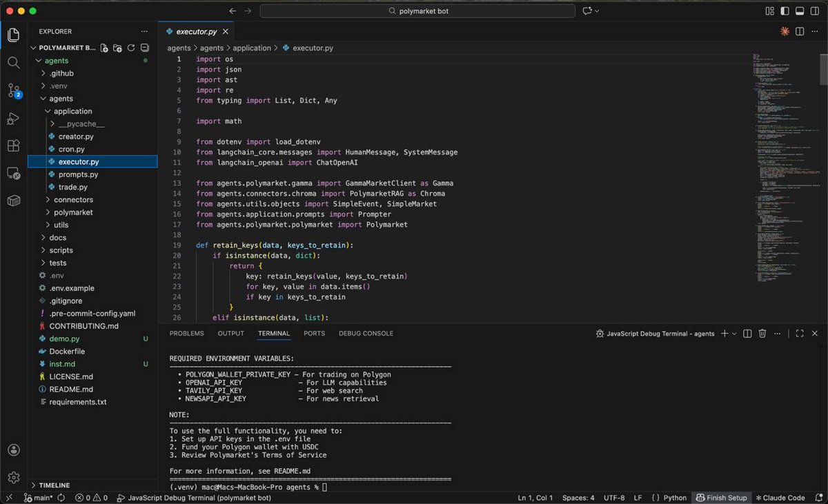Screen dimensions: 828x504
Task: Toggle the panel maximize icon in terminal bar
Action: pos(801,333)
